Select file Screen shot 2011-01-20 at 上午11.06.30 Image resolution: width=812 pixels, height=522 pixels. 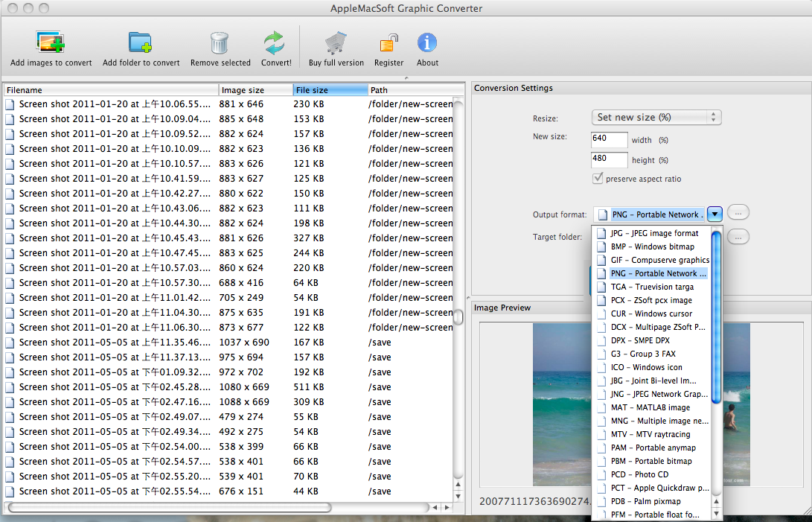(x=228, y=328)
